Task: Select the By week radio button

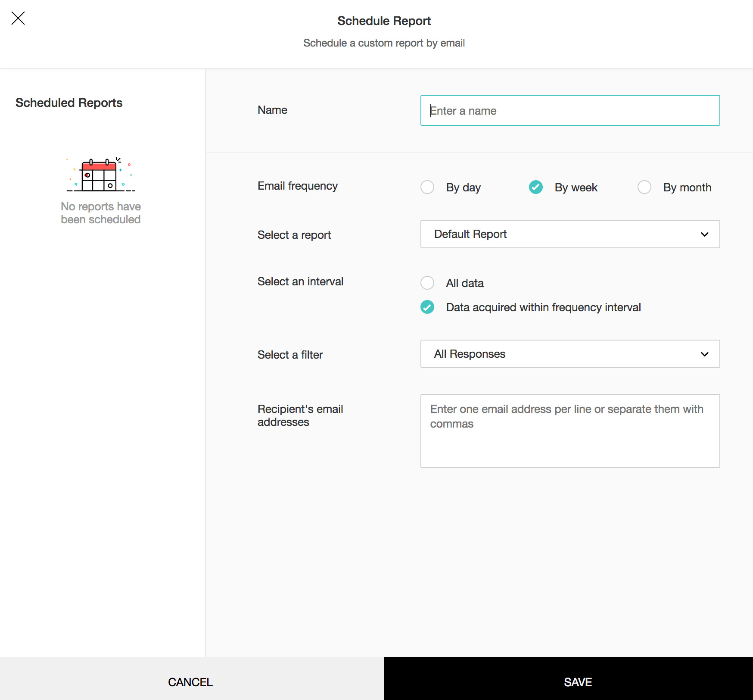Action: pyautogui.click(x=535, y=187)
